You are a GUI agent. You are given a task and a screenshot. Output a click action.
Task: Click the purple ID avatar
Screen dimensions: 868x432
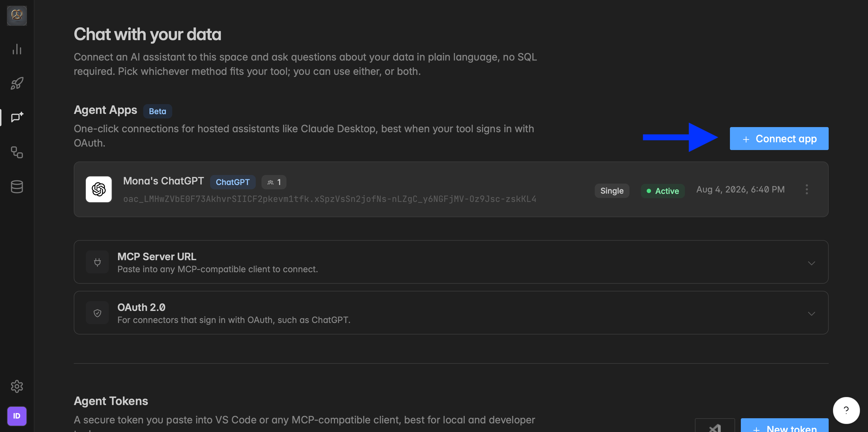click(x=17, y=416)
